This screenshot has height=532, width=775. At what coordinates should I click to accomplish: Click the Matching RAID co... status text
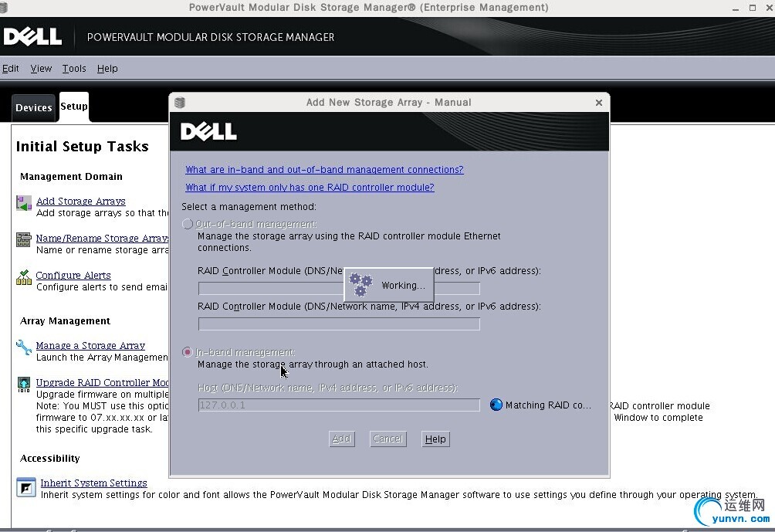(x=548, y=405)
